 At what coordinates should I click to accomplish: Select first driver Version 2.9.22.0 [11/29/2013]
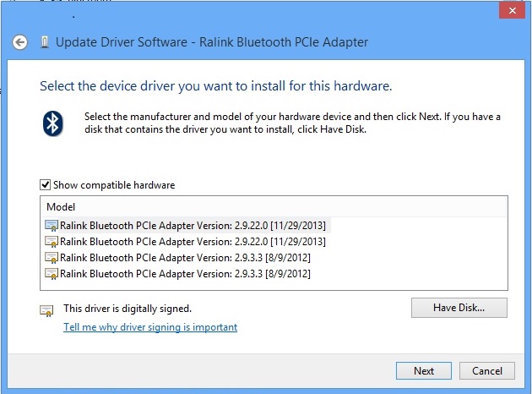186,226
